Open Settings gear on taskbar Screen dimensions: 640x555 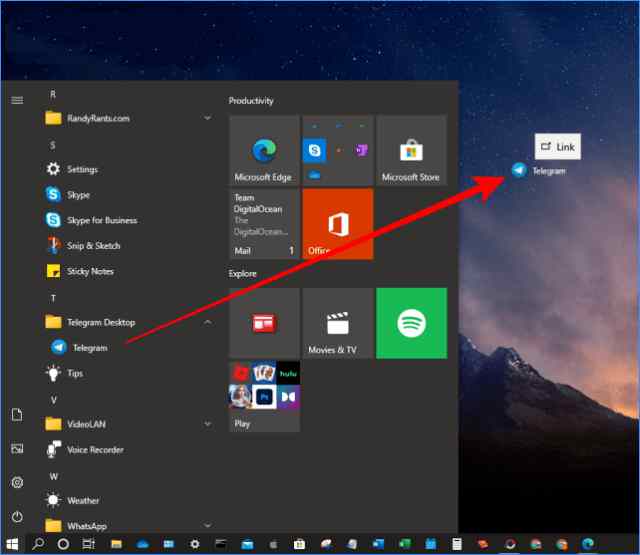[195, 544]
